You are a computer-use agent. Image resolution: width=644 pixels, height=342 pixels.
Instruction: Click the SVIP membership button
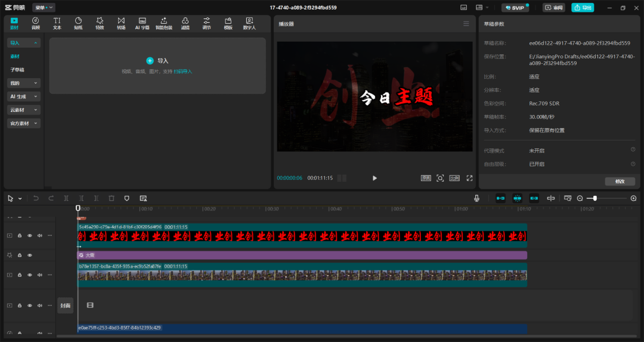pyautogui.click(x=515, y=7)
